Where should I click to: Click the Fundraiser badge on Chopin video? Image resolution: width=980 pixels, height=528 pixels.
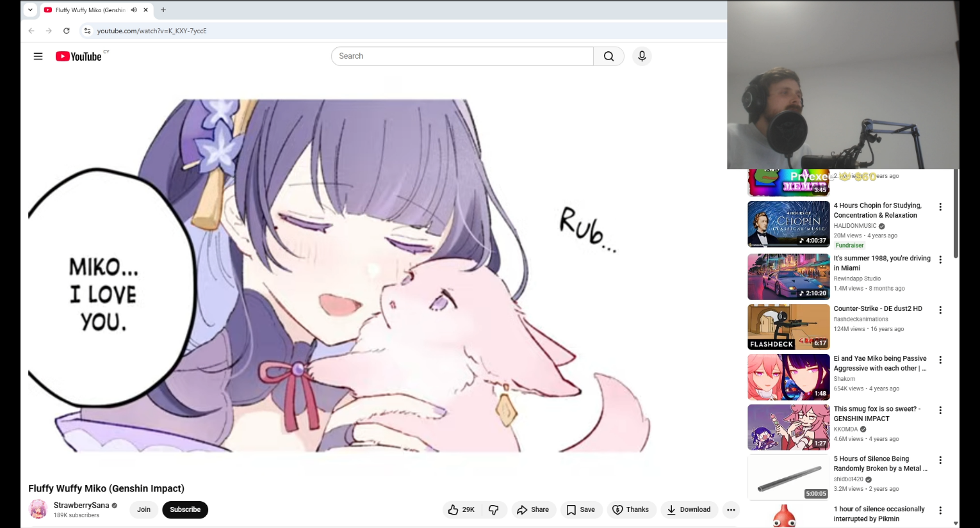[x=850, y=246]
